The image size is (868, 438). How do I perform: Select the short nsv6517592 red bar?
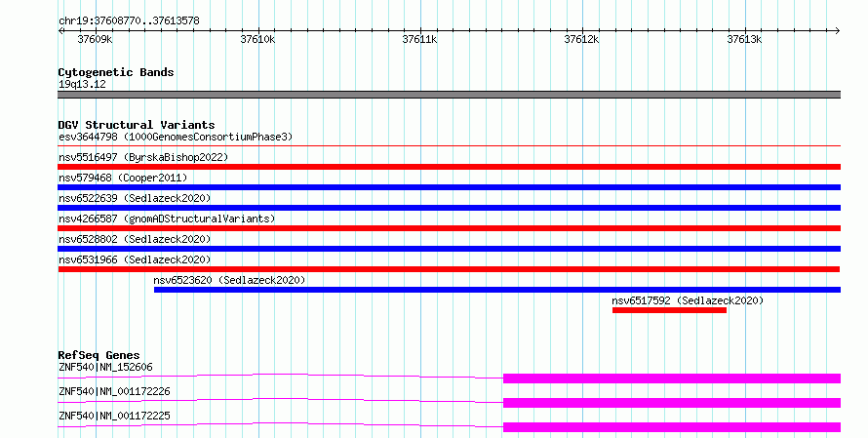click(669, 310)
